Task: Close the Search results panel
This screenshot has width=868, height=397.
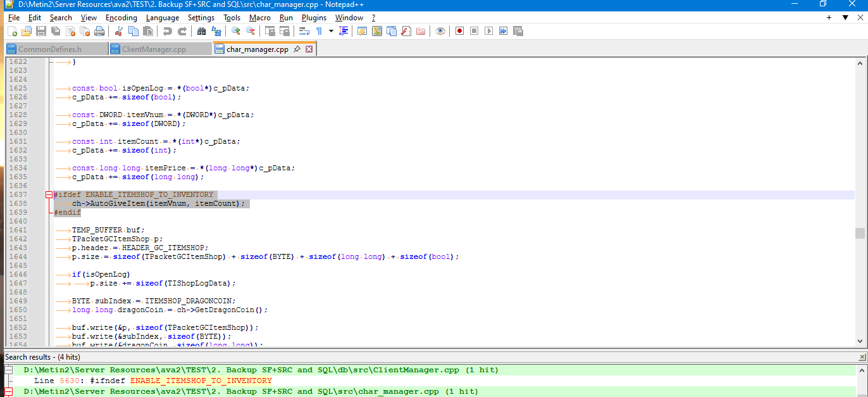Action: (x=862, y=357)
